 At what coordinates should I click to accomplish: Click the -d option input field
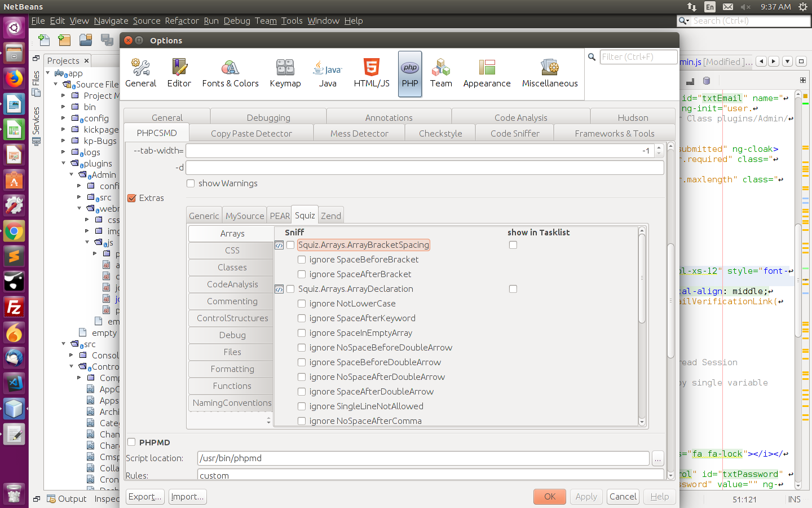[x=425, y=168]
